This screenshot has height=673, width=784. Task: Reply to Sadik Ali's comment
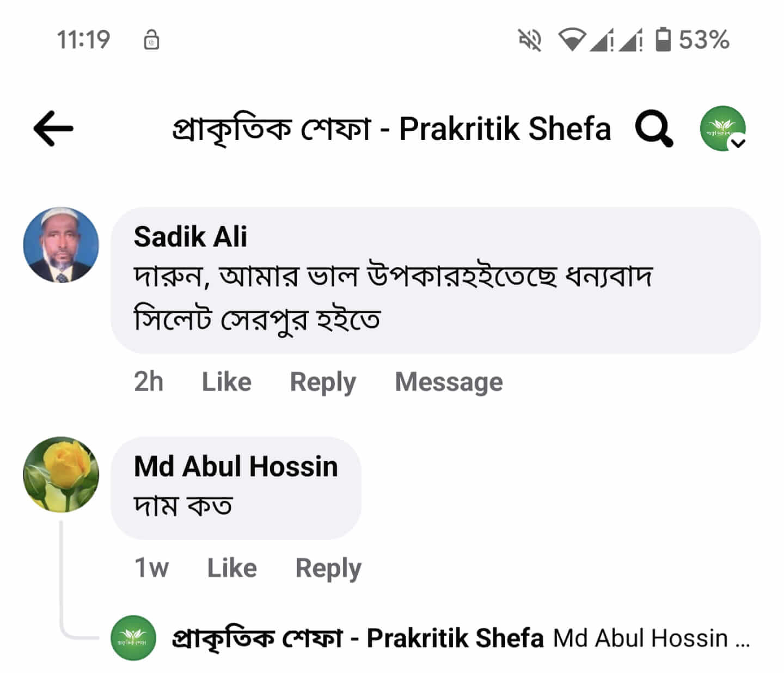click(323, 382)
